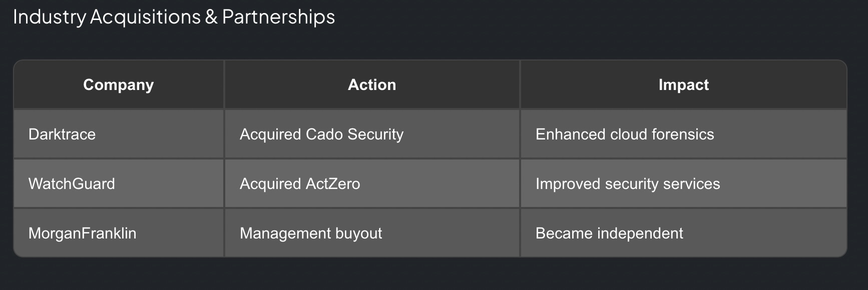Select the Acquired ActZero cell
Viewport: 868px width, 290px height.
pyautogui.click(x=372, y=183)
